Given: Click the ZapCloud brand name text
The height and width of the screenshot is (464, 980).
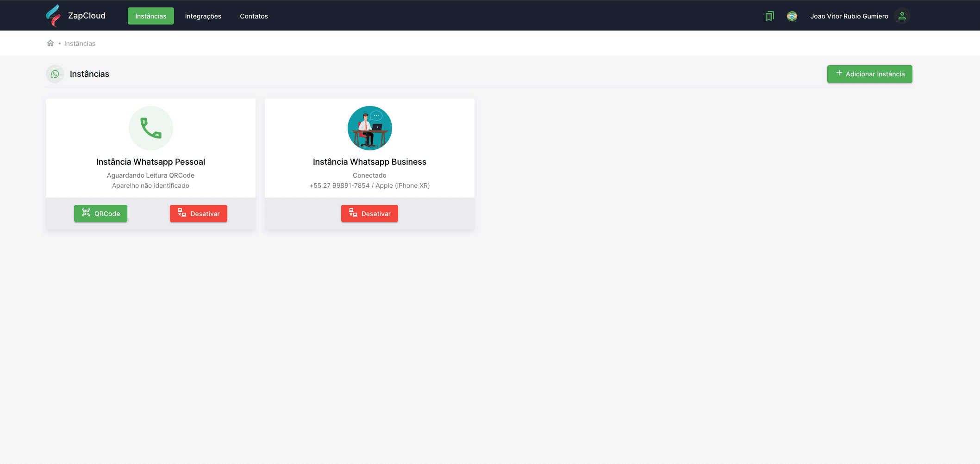Looking at the screenshot, I should click(x=87, y=16).
